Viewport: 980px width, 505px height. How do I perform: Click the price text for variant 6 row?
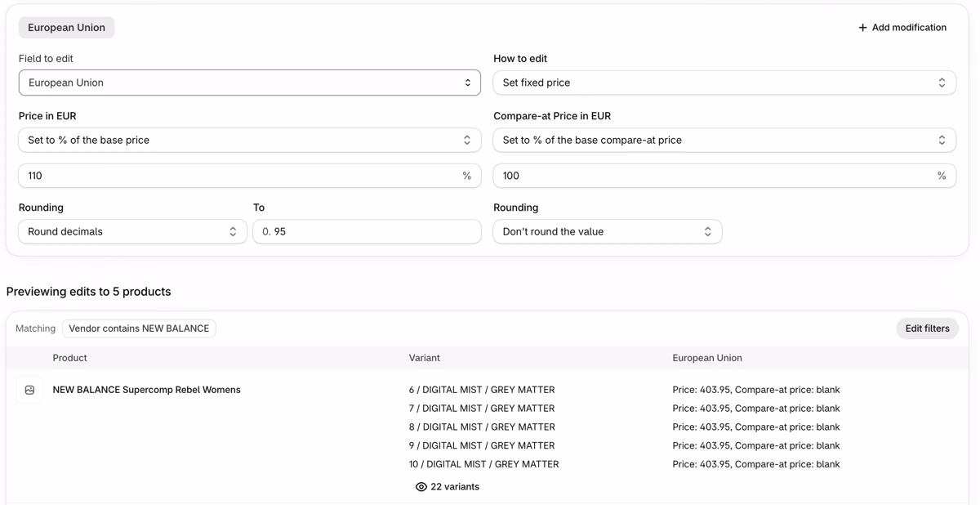pos(756,390)
